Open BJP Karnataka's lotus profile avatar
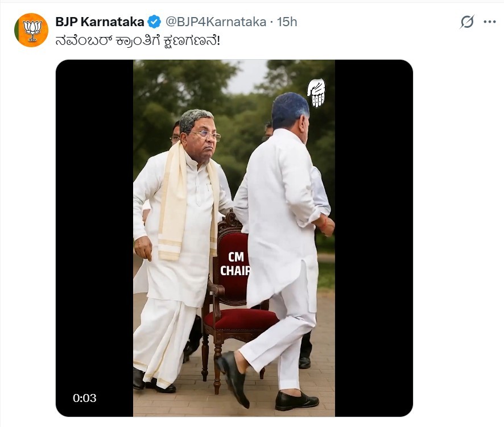This screenshot has width=504, height=427. pyautogui.click(x=31, y=30)
